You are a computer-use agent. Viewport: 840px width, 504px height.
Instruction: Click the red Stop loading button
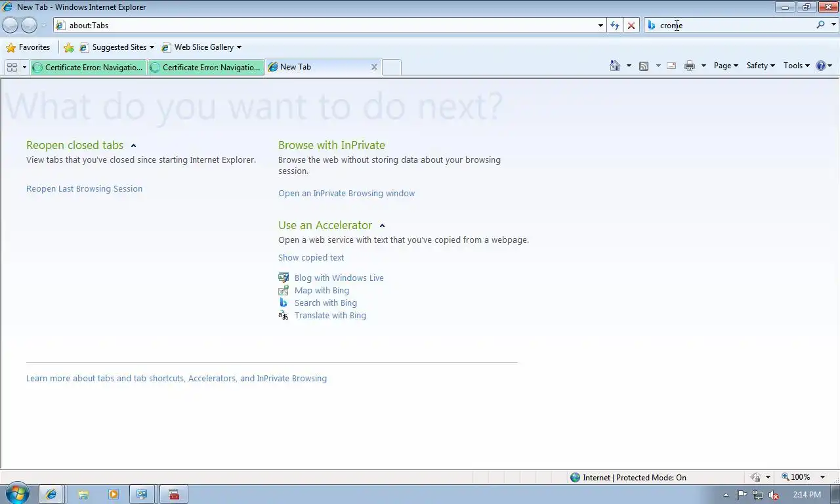(631, 25)
